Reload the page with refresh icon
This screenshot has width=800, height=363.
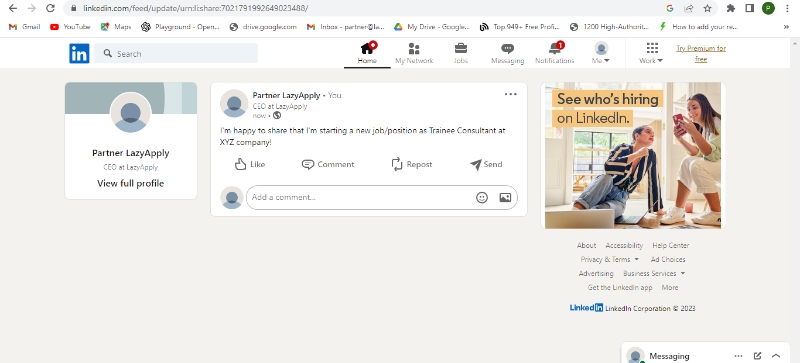coord(50,8)
